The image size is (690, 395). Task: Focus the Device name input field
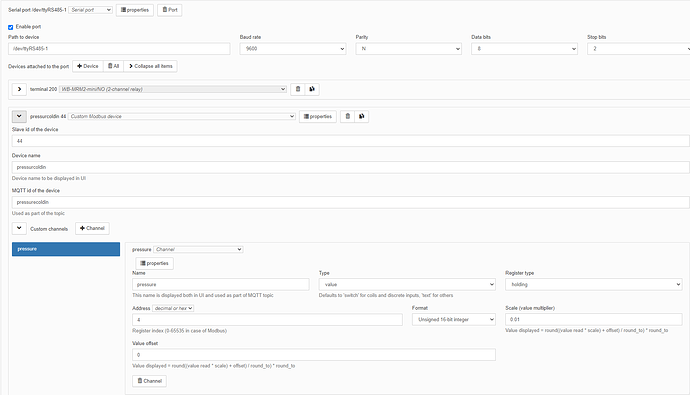click(351, 167)
